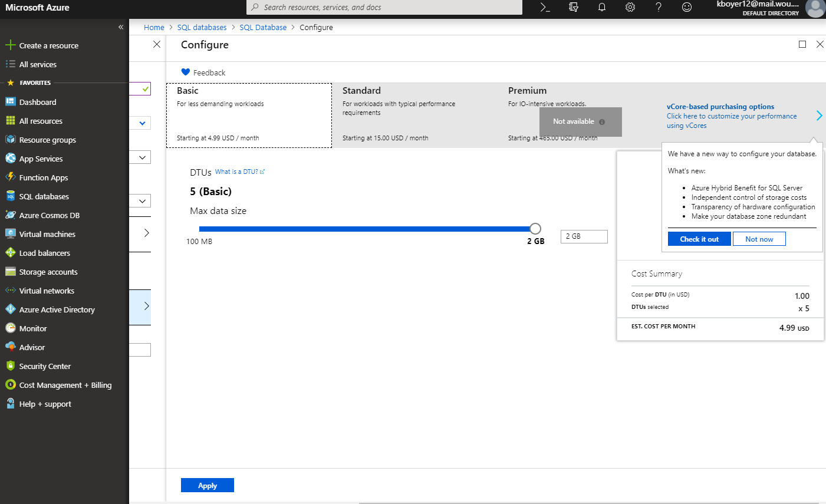
Task: Collapse the left sidebar menu
Action: click(x=121, y=27)
